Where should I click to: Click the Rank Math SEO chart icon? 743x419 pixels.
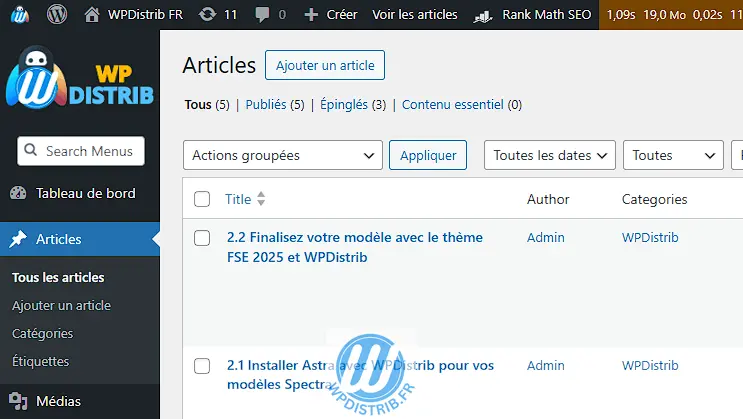pos(483,17)
